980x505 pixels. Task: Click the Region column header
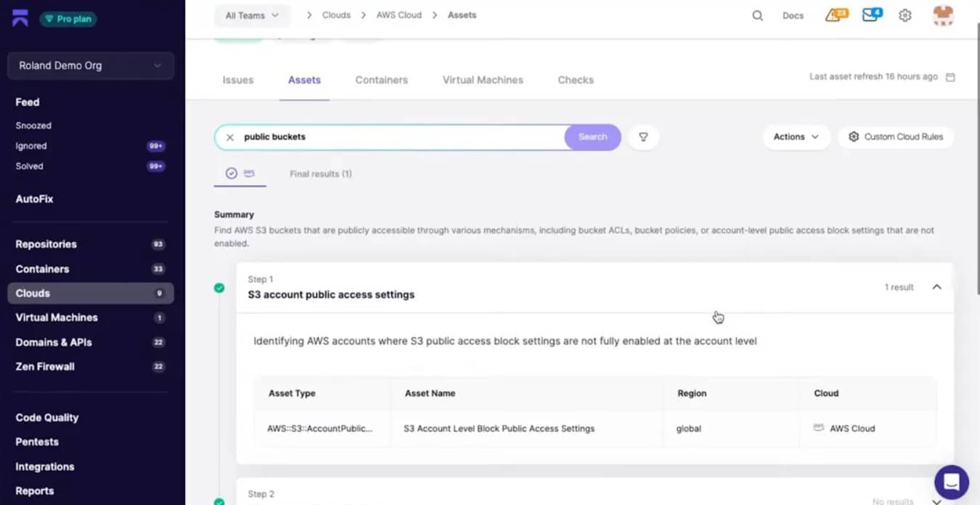coord(692,393)
